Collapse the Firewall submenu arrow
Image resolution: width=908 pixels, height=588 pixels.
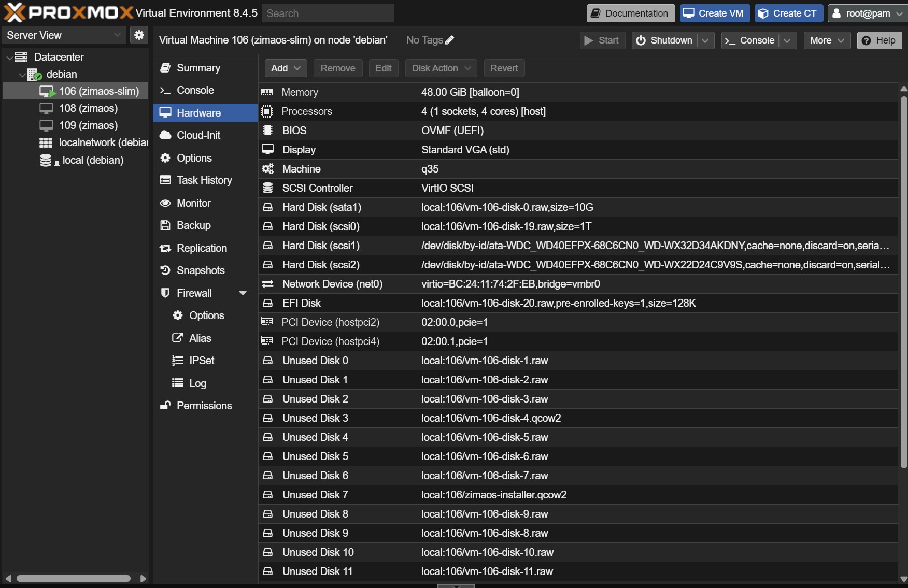click(x=243, y=293)
